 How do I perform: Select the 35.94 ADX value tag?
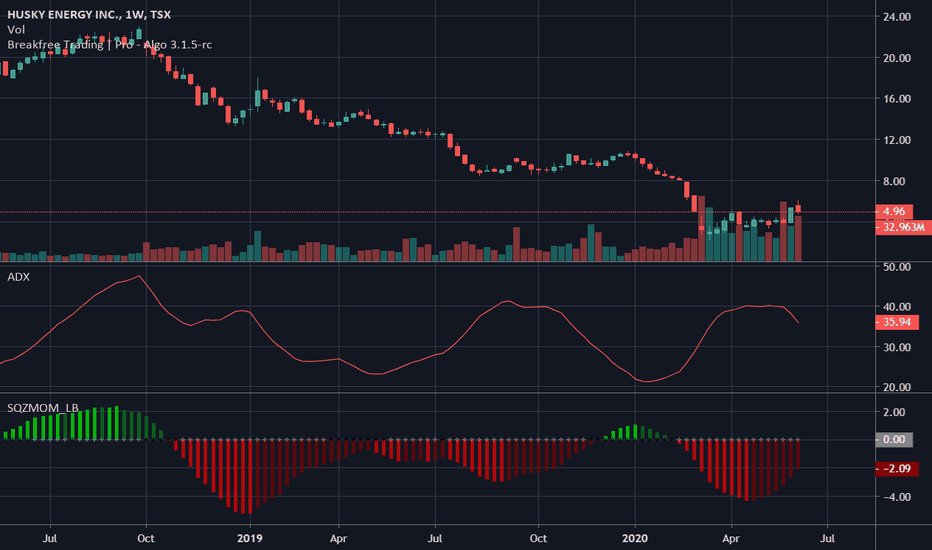897,322
